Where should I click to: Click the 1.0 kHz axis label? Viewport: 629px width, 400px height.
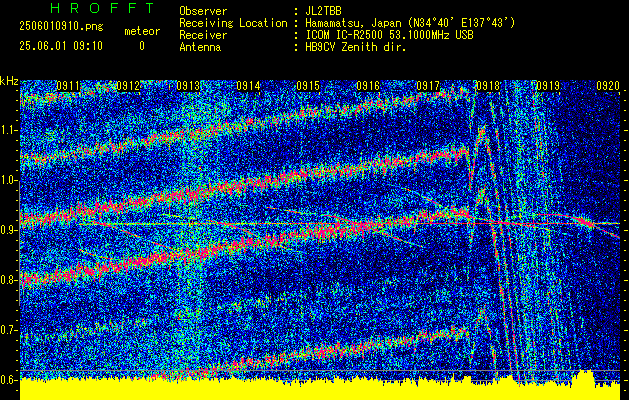pos(9,181)
